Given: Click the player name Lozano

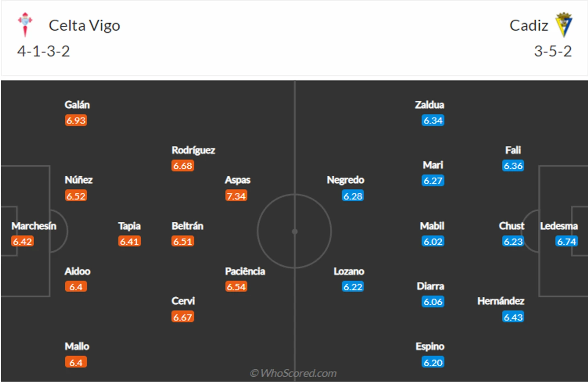Looking at the screenshot, I should coord(349,271).
